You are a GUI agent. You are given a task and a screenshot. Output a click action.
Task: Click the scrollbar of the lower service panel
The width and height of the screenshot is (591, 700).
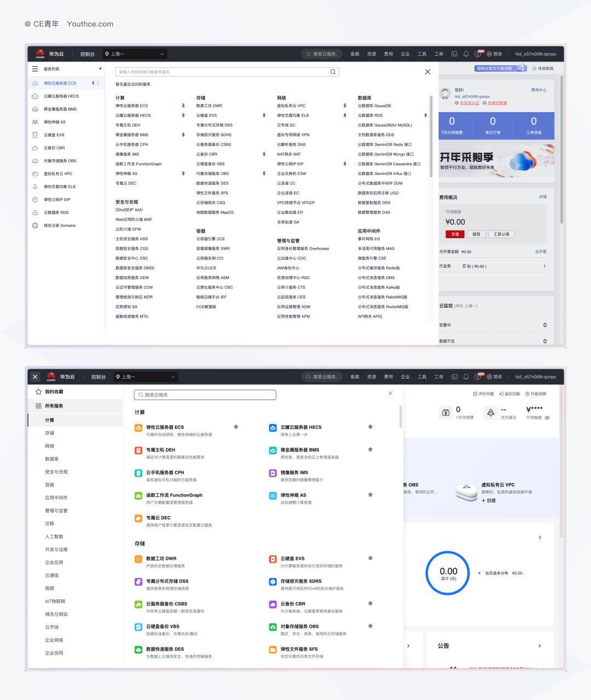pyautogui.click(x=401, y=417)
